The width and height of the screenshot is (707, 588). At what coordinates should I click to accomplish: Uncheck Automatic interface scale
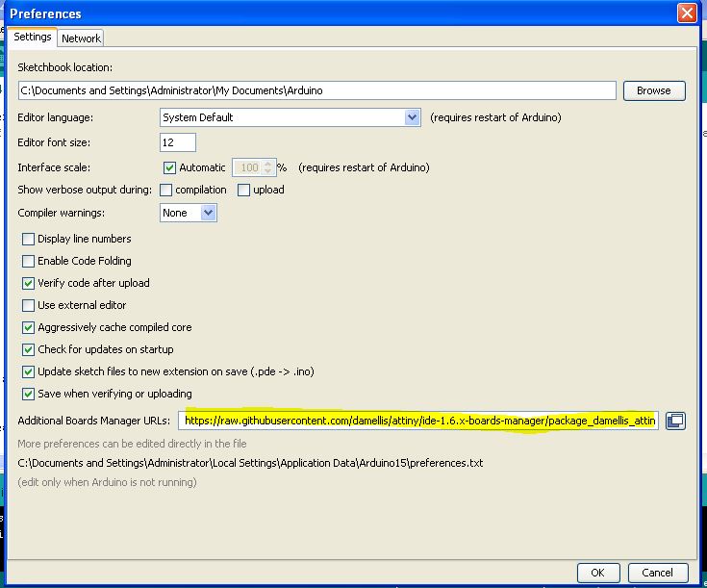click(x=169, y=167)
